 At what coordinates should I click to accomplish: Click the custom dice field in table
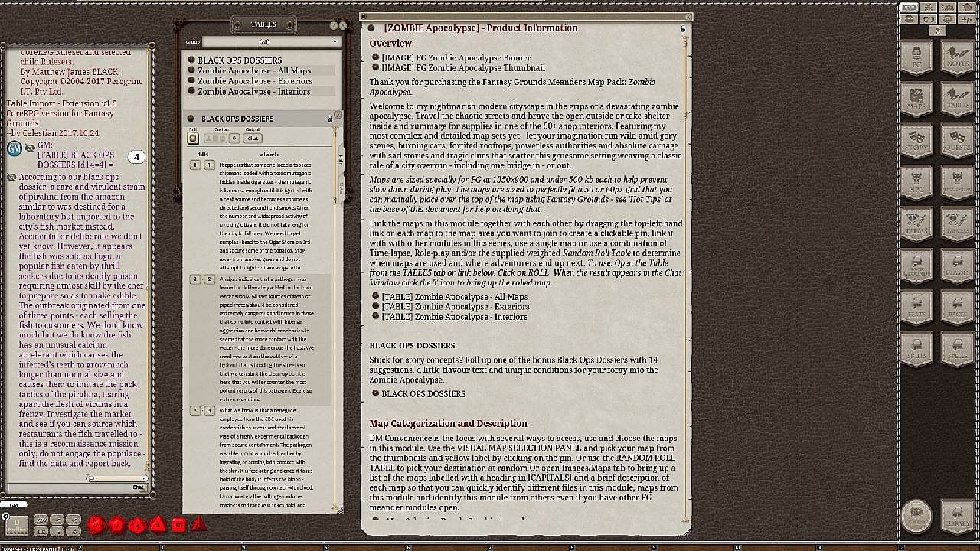point(216,139)
